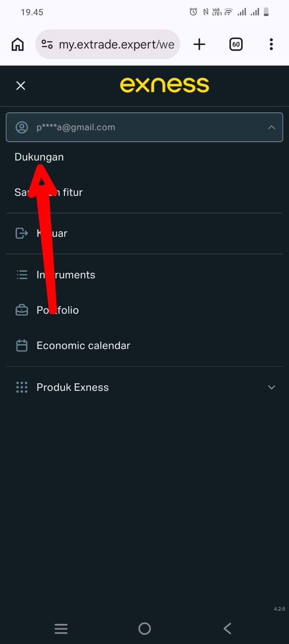The width and height of the screenshot is (289, 644).
Task: Open browser three-dot overflow menu
Action: (x=271, y=44)
